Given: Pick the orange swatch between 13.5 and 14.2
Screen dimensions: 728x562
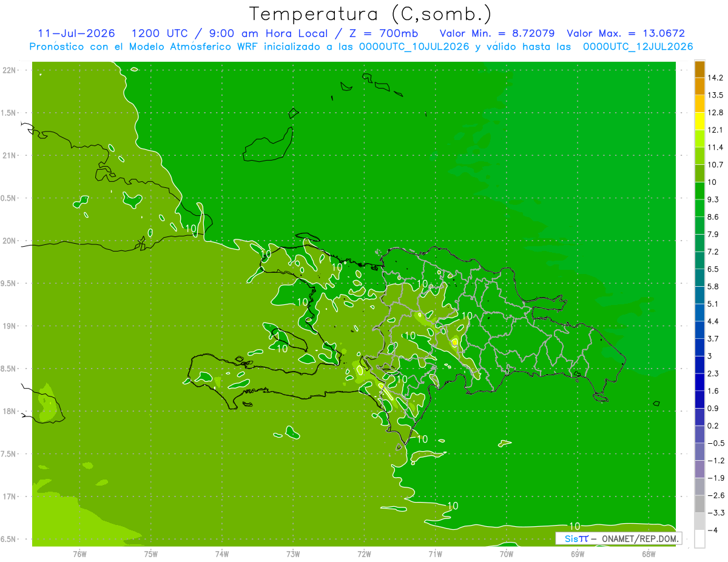Looking at the screenshot, I should click(x=699, y=87).
